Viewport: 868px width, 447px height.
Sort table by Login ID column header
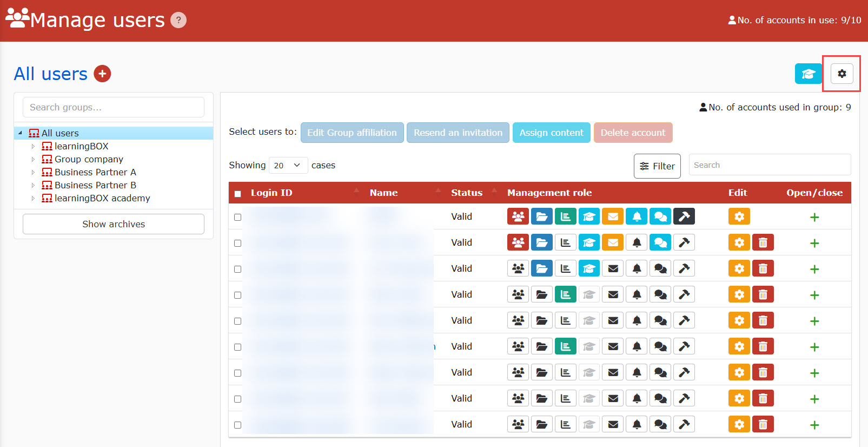(271, 193)
